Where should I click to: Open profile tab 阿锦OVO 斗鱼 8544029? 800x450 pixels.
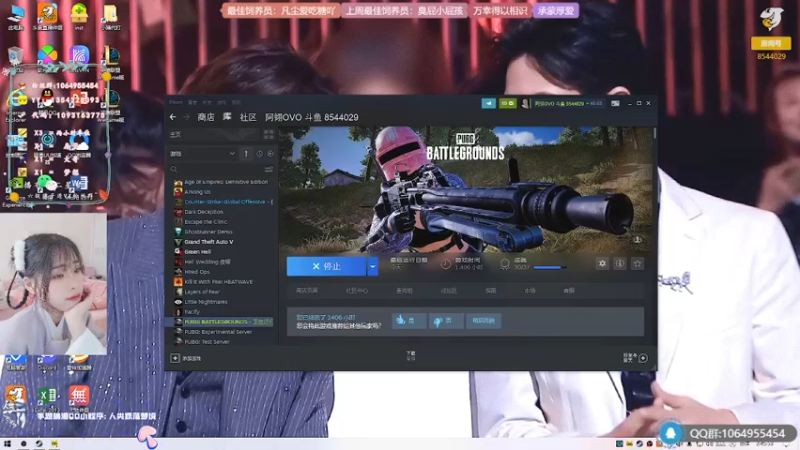click(x=312, y=117)
